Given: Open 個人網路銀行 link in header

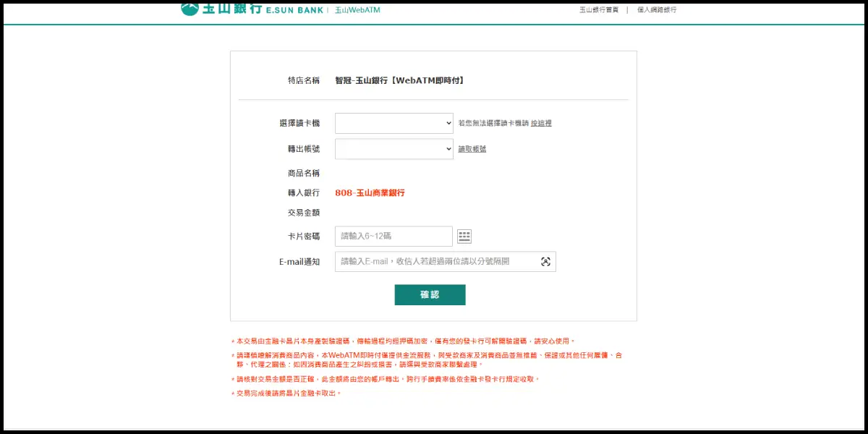Looking at the screenshot, I should coord(657,10).
